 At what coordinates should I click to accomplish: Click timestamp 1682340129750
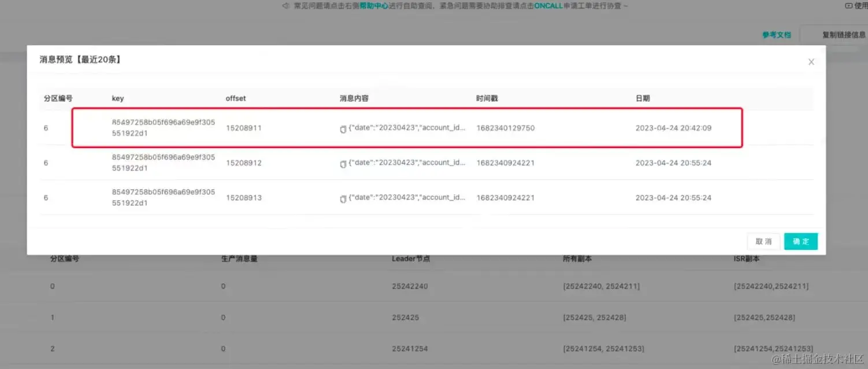(x=505, y=128)
